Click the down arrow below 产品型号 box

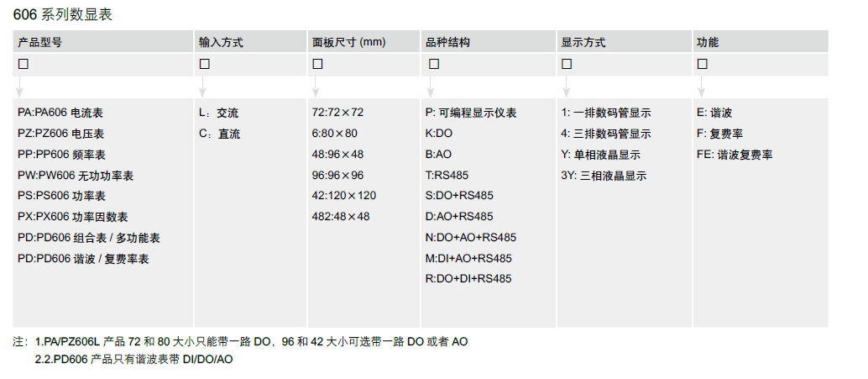(20, 87)
